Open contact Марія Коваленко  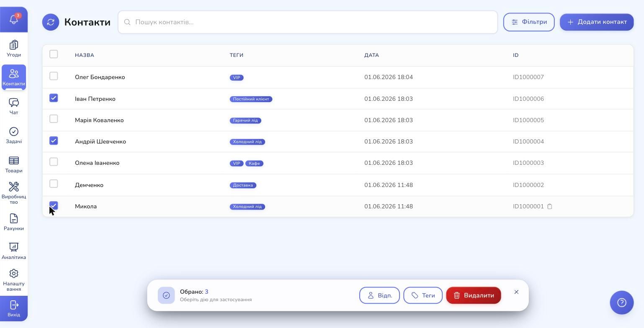pyautogui.click(x=99, y=120)
